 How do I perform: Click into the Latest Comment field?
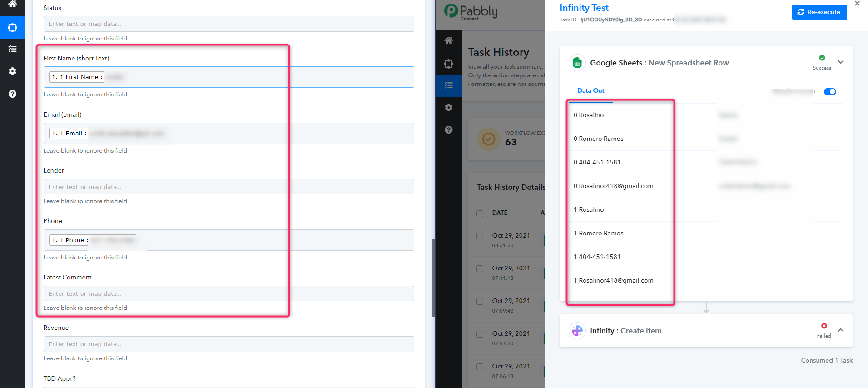coord(229,294)
